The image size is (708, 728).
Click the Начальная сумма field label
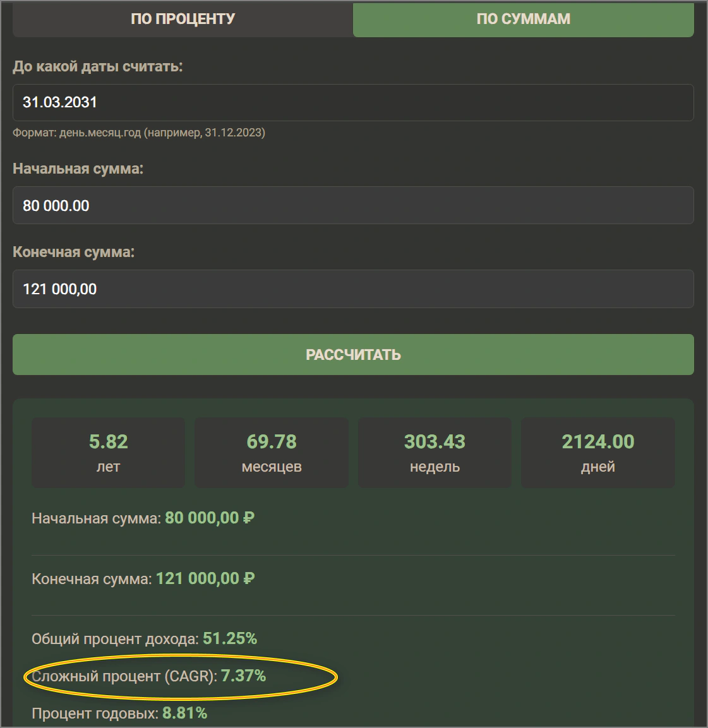click(78, 169)
